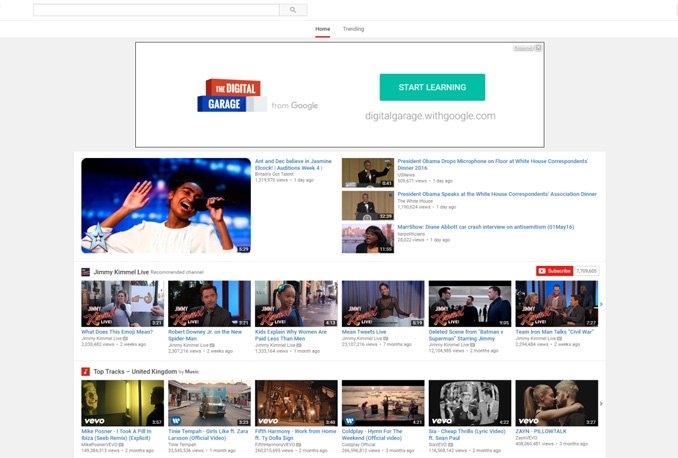Image resolution: width=678 pixels, height=458 pixels.
Task: Open Obama Speaks at Correspondents' Dinner thumbnail
Action: coord(368,205)
